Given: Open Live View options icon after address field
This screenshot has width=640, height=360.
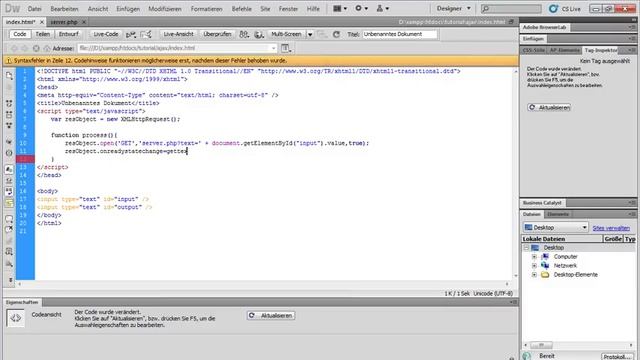Looking at the screenshot, I should 286,48.
